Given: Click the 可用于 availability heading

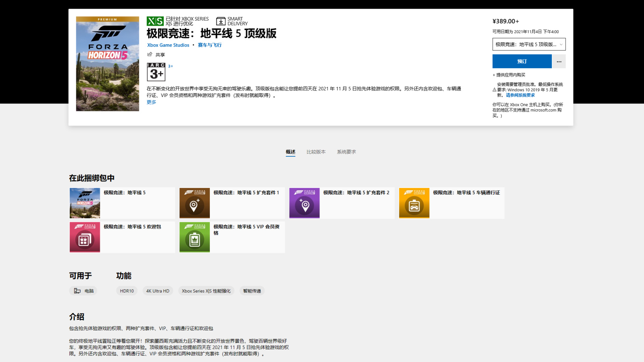Looking at the screenshot, I should [80, 276].
